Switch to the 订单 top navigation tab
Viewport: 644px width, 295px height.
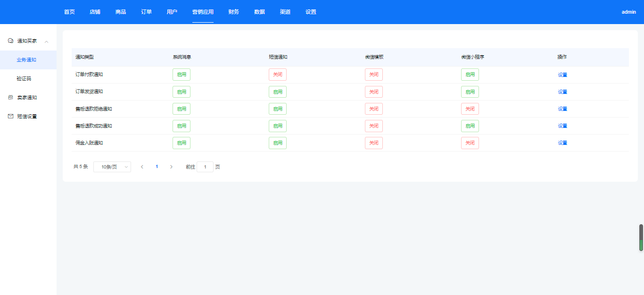146,12
